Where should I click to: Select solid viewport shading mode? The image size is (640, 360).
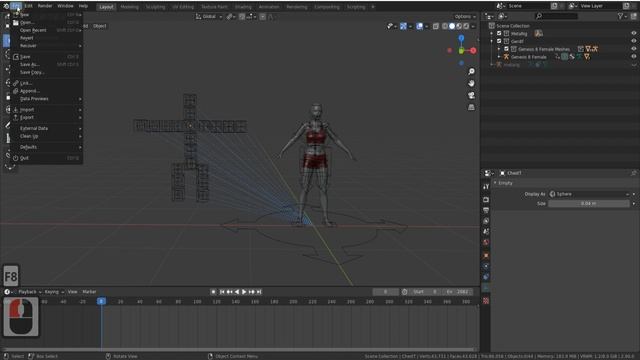(x=452, y=26)
